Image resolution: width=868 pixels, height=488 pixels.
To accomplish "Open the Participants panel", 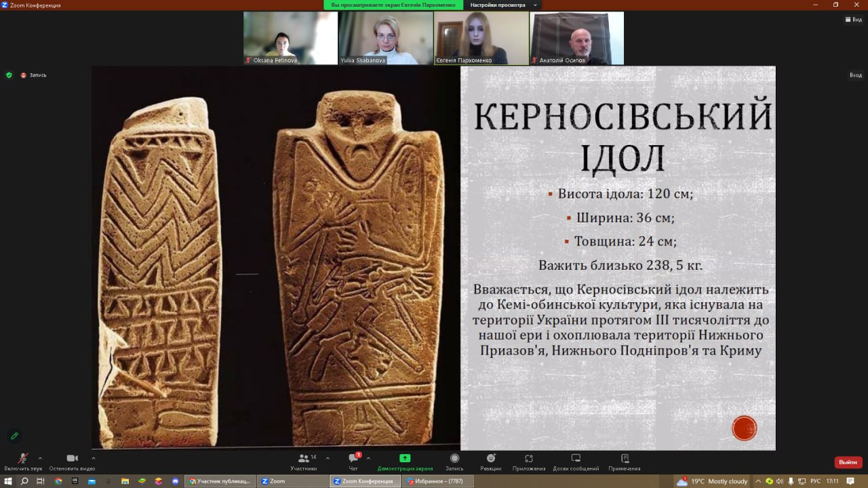I will [x=304, y=461].
